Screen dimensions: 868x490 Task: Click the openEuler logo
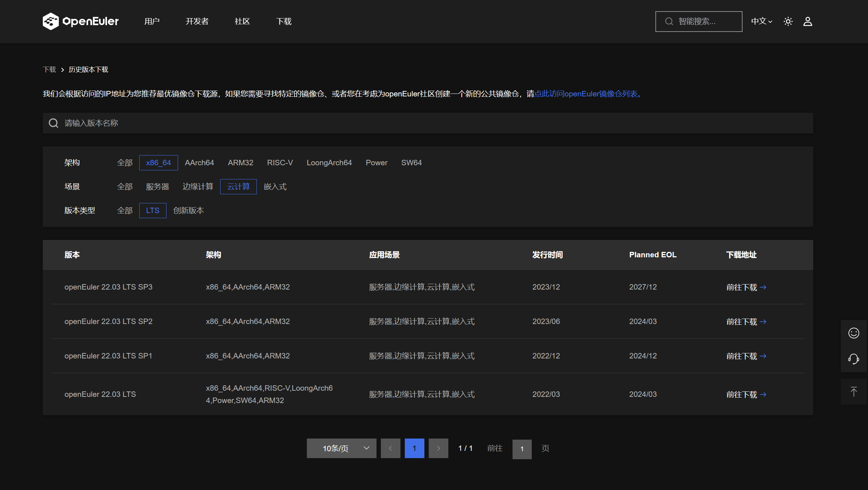[x=81, y=21]
